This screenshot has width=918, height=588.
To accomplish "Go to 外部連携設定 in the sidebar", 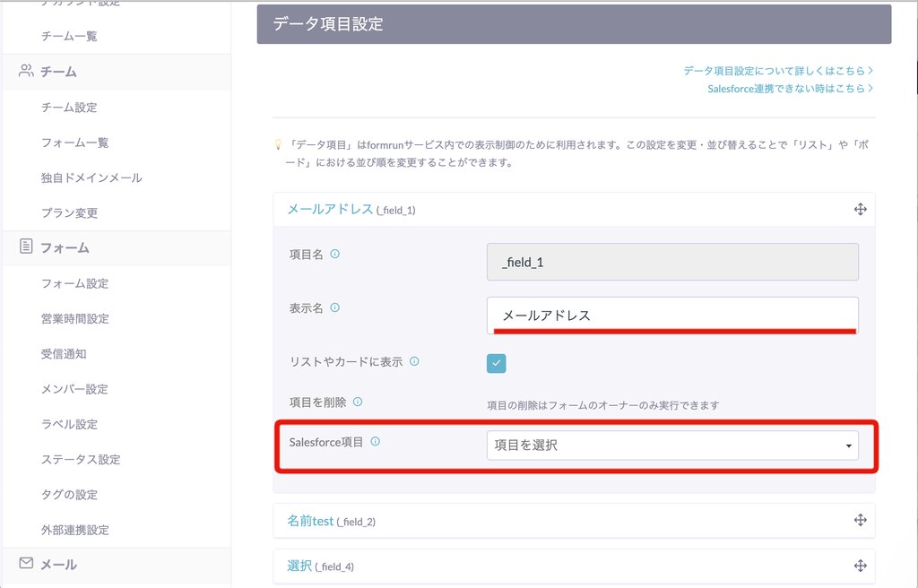I will point(74,530).
